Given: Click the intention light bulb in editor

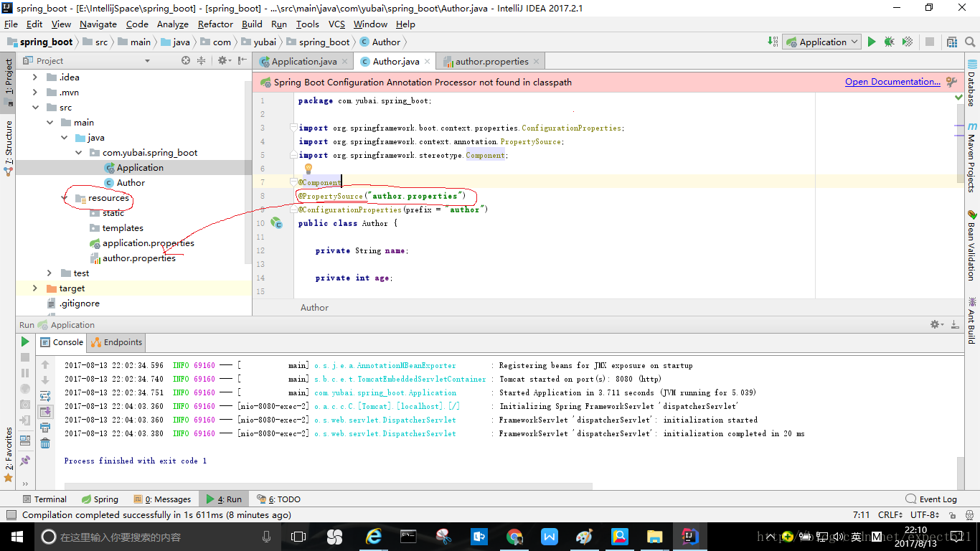Looking at the screenshot, I should (x=308, y=169).
